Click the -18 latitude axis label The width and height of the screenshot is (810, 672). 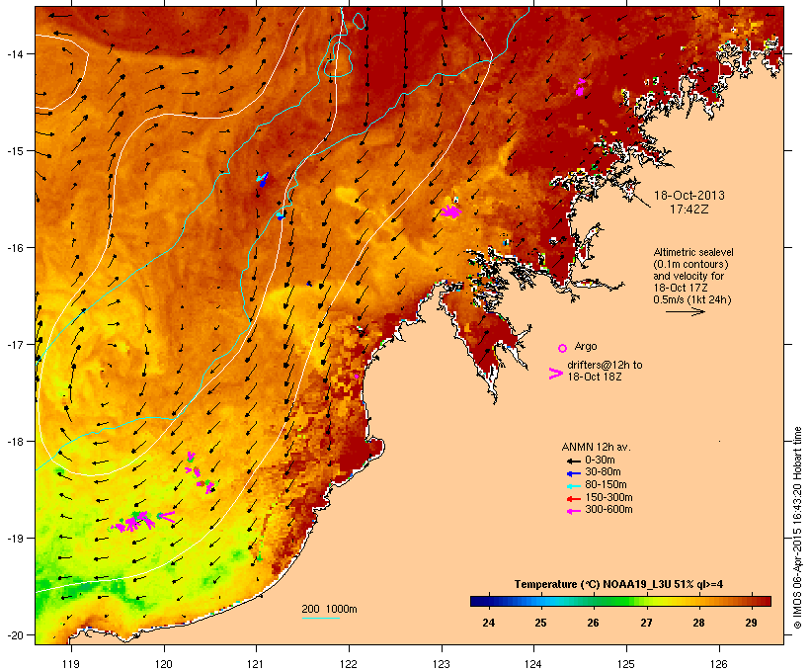tap(15, 442)
